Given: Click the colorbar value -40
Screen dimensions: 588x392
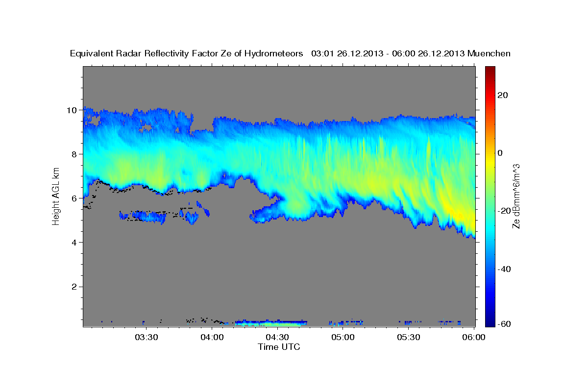Looking at the screenshot, I should [x=503, y=269].
